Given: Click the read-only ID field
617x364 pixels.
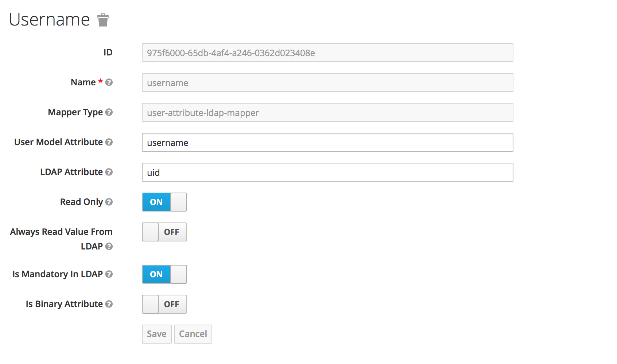Looking at the screenshot, I should 327,53.
